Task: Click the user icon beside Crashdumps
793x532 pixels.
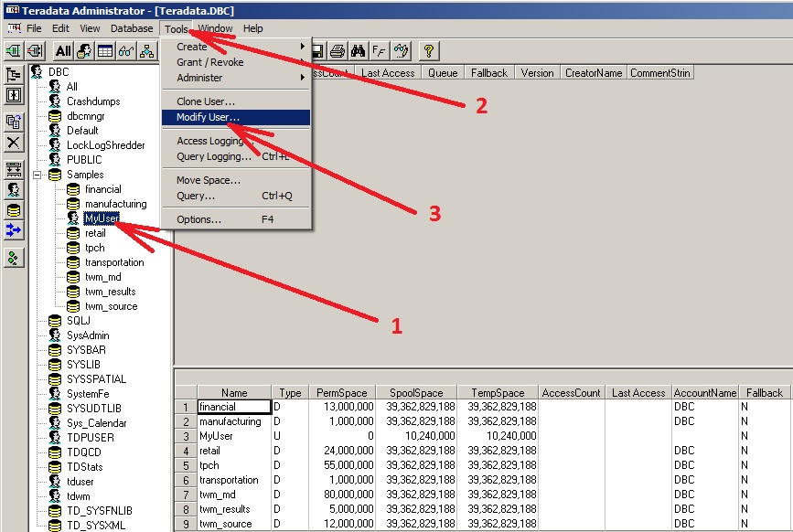Action: (55, 101)
